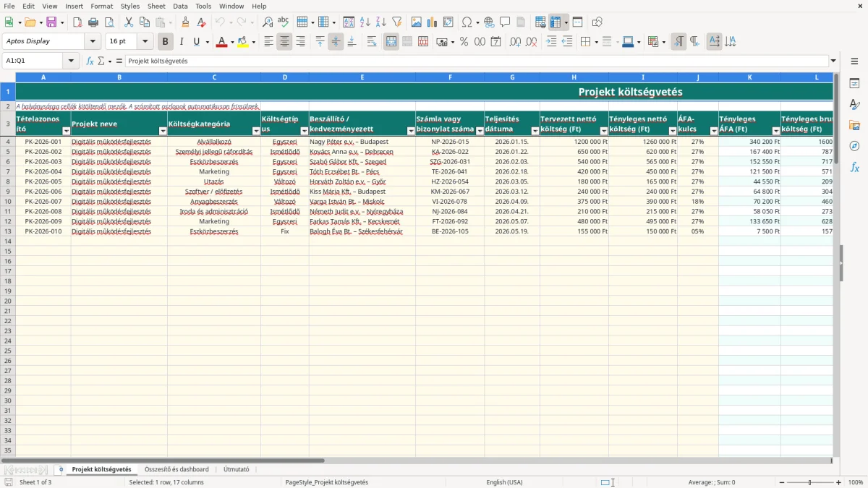Open the Gallery panel in the sidebar
868x488 pixels.
(x=854, y=125)
